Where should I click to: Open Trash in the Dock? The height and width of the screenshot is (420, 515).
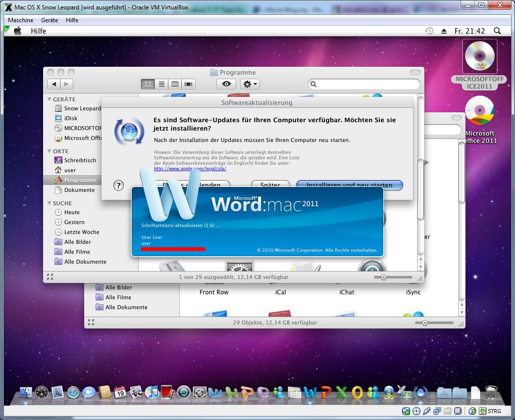pyautogui.click(x=491, y=392)
